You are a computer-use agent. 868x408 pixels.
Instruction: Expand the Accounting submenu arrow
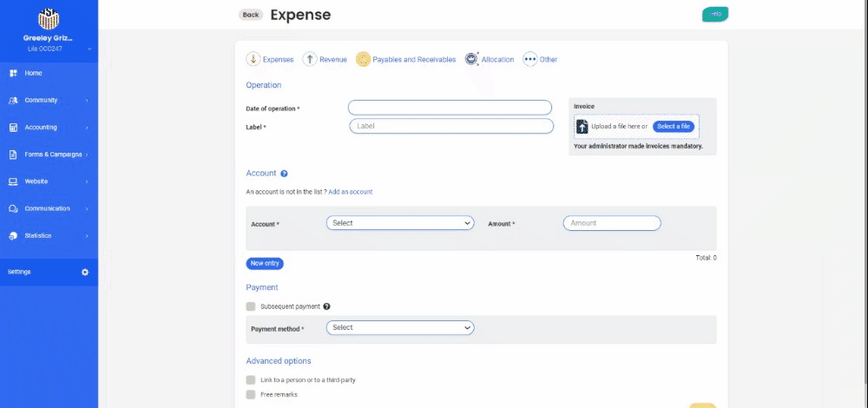(x=87, y=128)
